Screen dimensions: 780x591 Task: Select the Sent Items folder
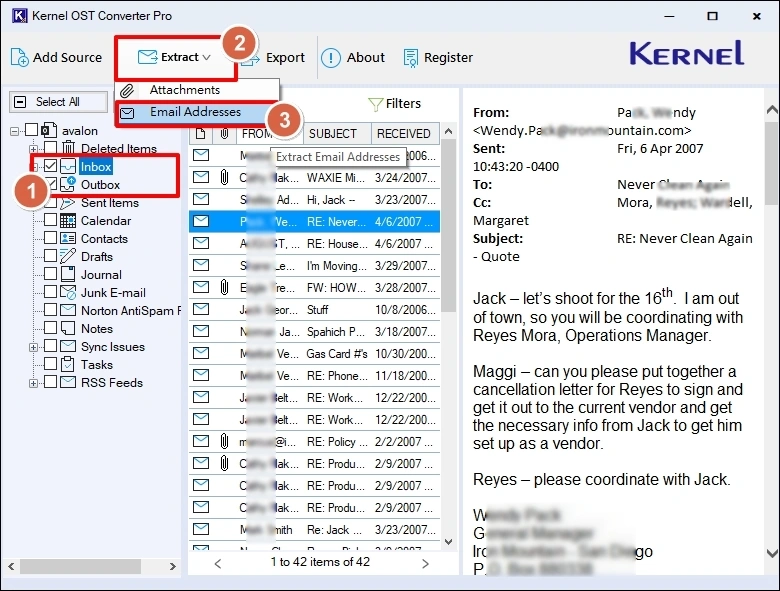[x=109, y=203]
